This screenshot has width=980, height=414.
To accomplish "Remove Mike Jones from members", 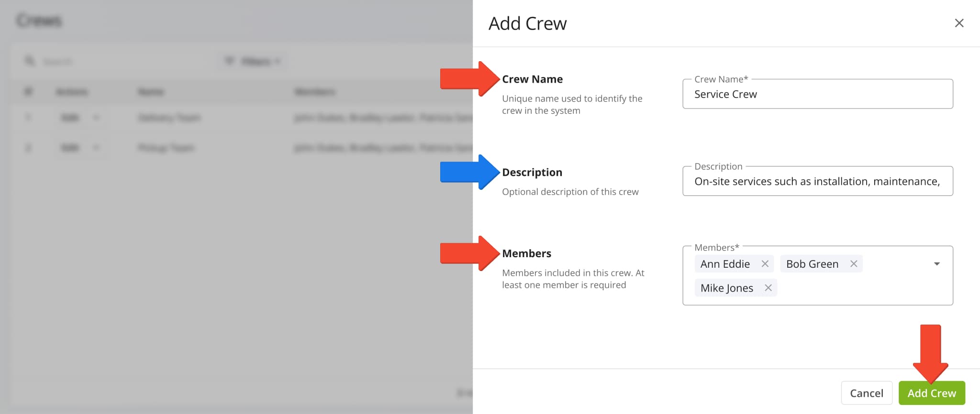I will [768, 288].
